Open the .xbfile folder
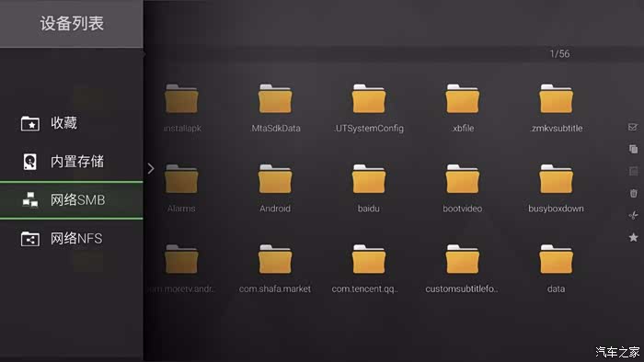 tap(462, 108)
